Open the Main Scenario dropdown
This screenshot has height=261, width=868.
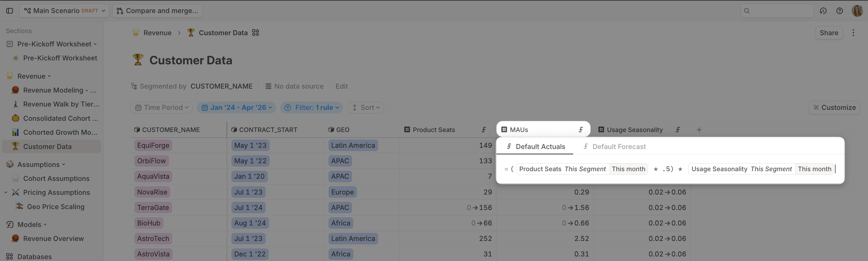64,11
